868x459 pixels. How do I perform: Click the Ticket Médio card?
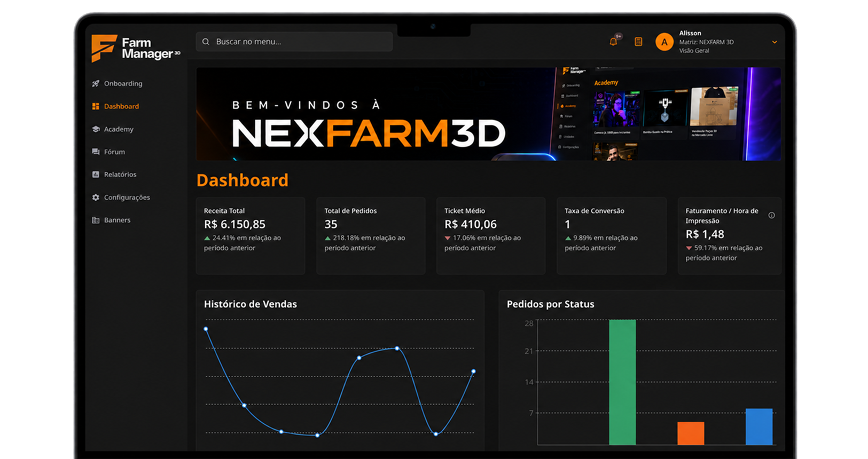coord(491,236)
